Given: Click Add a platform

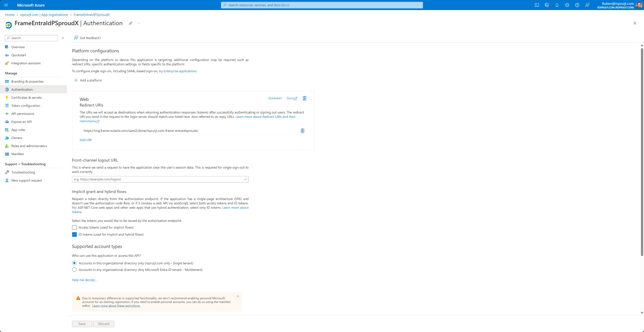Looking at the screenshot, I should pos(88,80).
